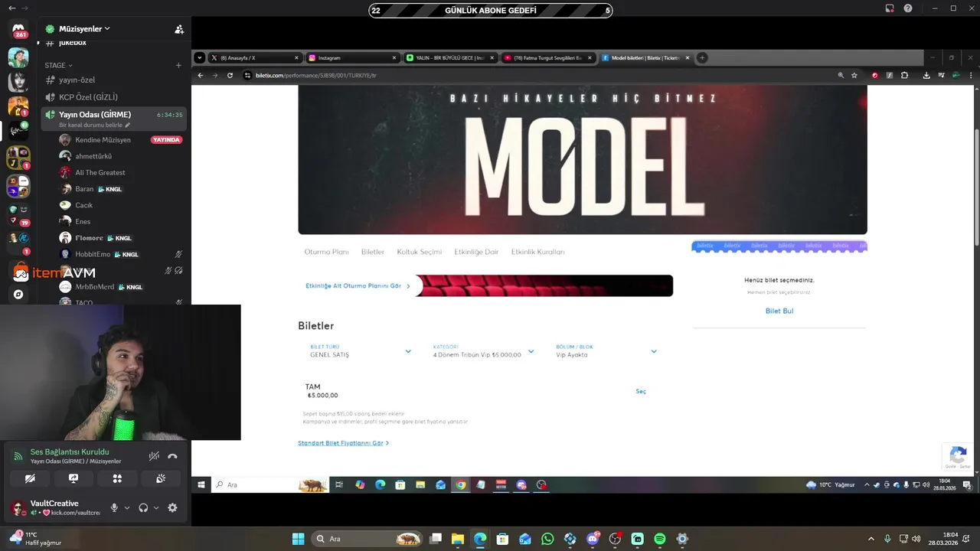
Task: Switch to the Instagram browser tab
Action: click(x=352, y=58)
